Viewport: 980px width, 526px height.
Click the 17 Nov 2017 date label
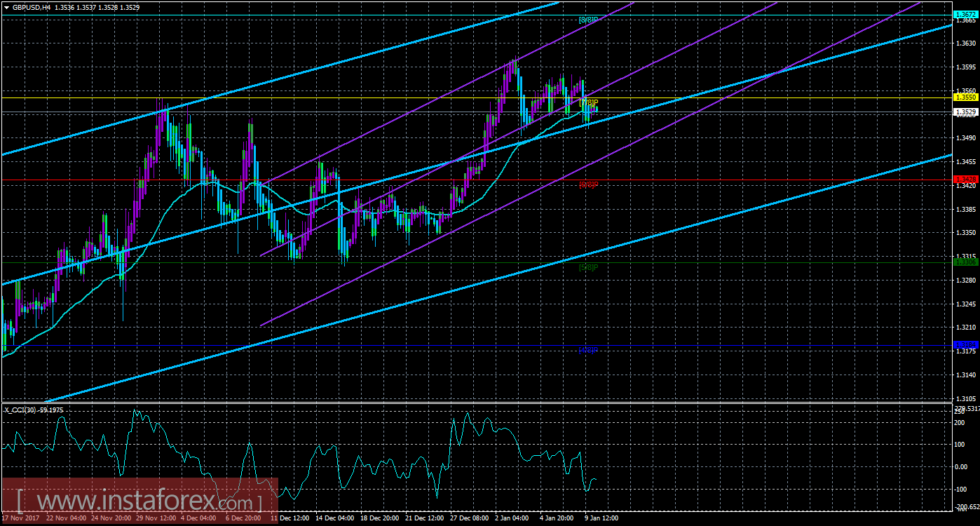22,518
